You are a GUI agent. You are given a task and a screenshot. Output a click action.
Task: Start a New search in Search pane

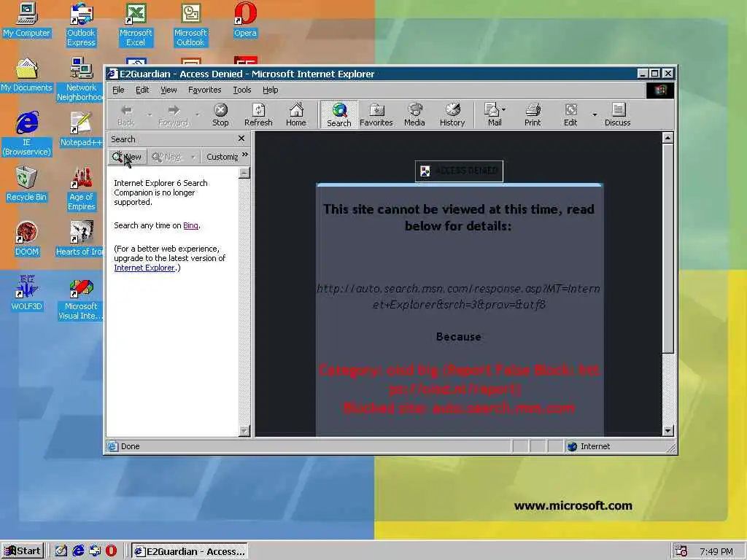tap(127, 157)
